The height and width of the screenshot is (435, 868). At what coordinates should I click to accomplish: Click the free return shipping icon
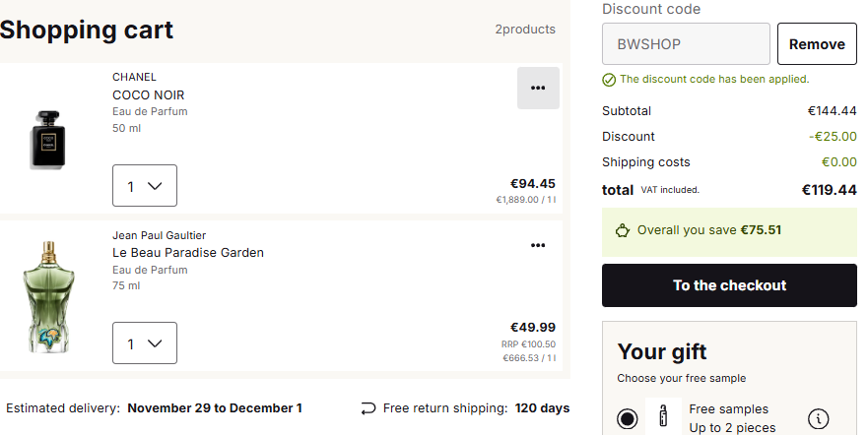[x=368, y=407]
